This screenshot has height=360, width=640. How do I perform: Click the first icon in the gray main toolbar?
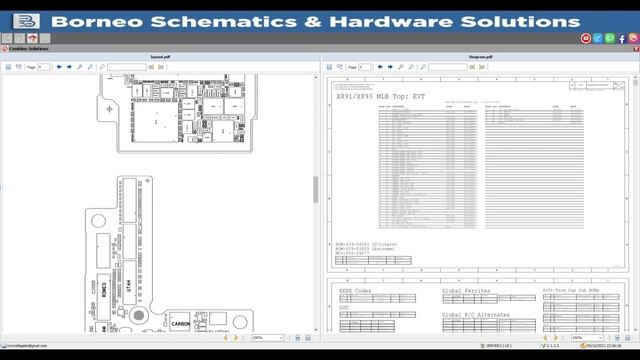tap(7, 38)
